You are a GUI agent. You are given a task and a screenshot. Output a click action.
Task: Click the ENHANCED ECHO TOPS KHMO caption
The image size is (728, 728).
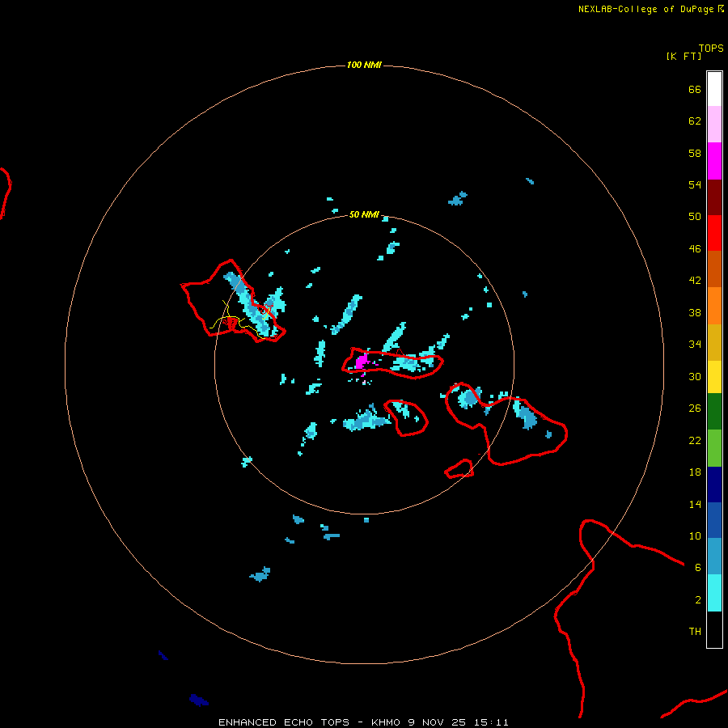click(363, 722)
